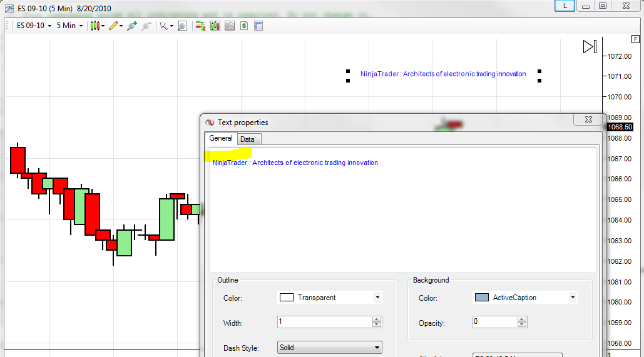Increase the Outline Width spinner
Screen dimensions: 644x357
(377, 319)
